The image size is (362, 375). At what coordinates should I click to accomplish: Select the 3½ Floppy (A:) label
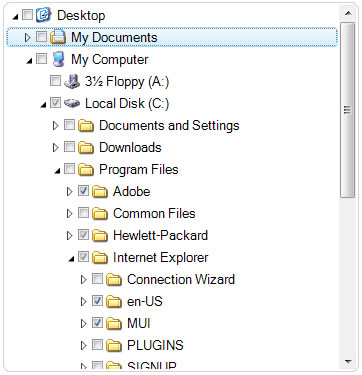click(127, 82)
